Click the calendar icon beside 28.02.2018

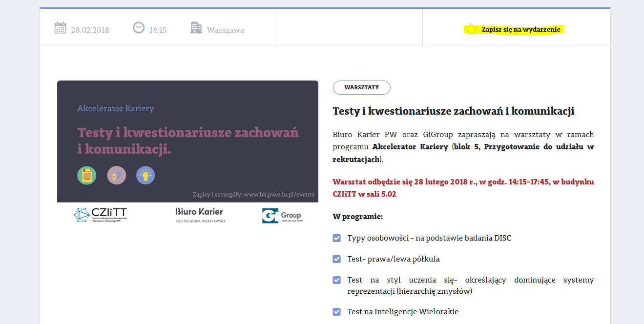[60, 28]
